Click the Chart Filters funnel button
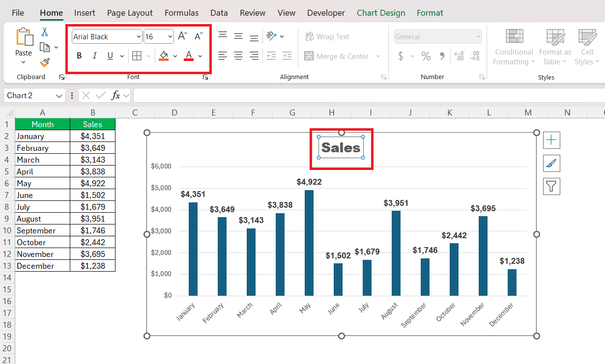 [x=551, y=186]
